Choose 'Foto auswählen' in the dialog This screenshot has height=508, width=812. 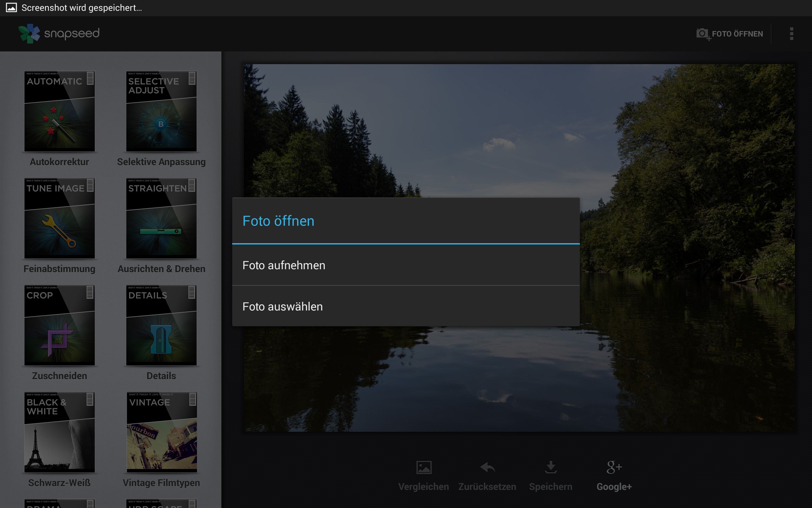(406, 306)
